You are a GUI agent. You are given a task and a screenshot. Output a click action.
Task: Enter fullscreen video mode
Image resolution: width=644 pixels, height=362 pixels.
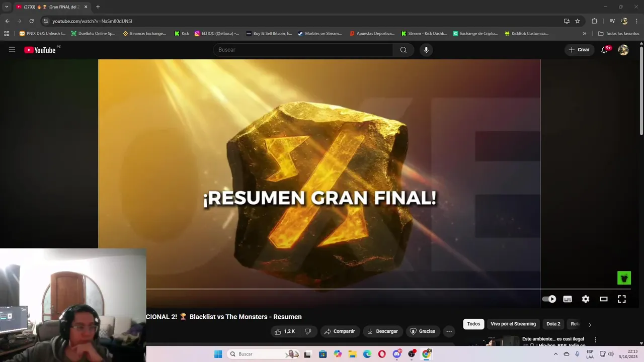(622, 299)
